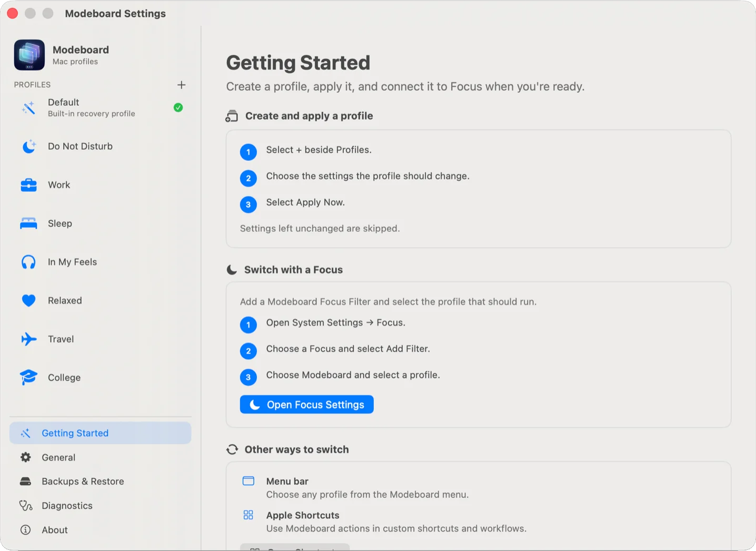756x551 pixels.
Task: Click the Apple Shortcuts option title
Action: point(303,515)
